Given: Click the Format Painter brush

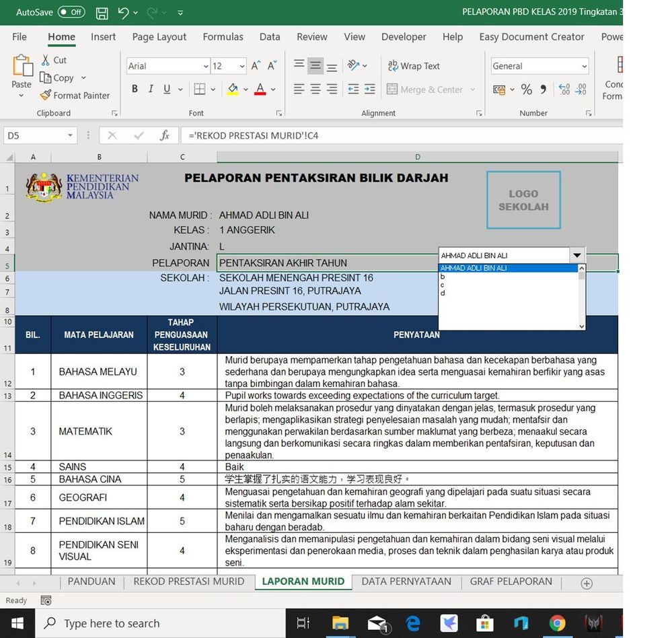Looking at the screenshot, I should click(x=46, y=95).
